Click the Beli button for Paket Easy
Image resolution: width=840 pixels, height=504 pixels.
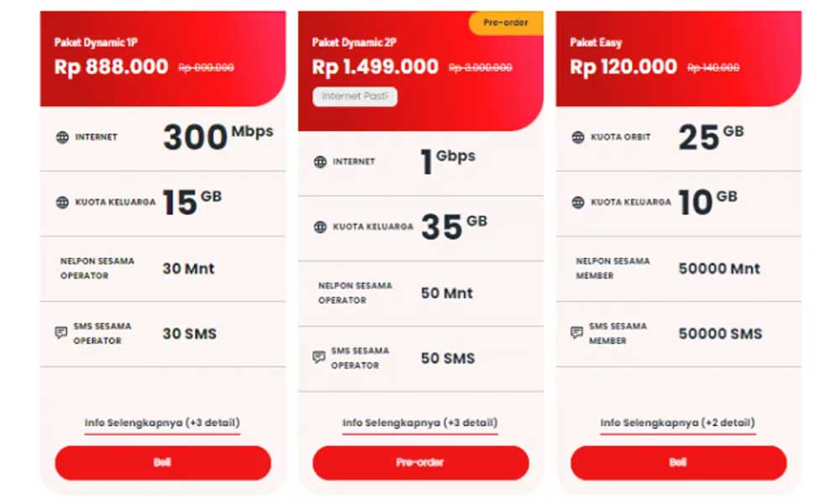pyautogui.click(x=679, y=463)
